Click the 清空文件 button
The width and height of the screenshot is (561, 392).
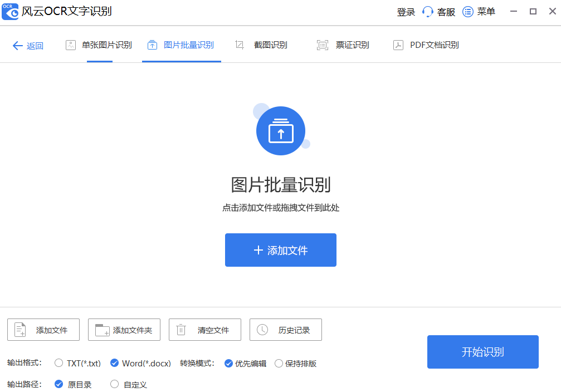[205, 330]
